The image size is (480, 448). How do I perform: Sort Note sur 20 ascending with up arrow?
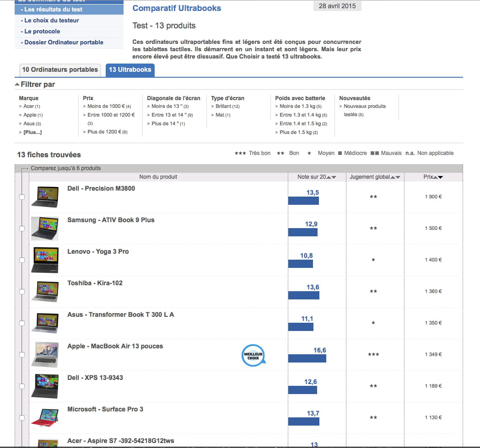point(329,177)
